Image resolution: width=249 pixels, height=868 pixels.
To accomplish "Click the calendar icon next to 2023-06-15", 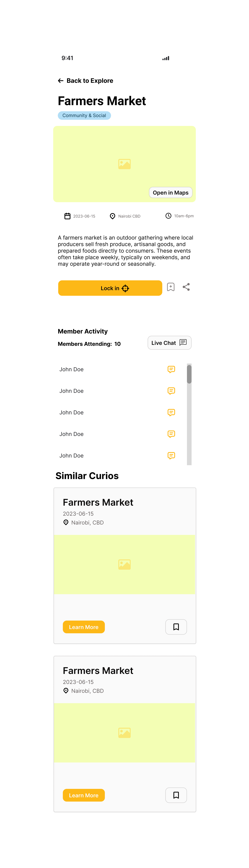I will tap(67, 216).
